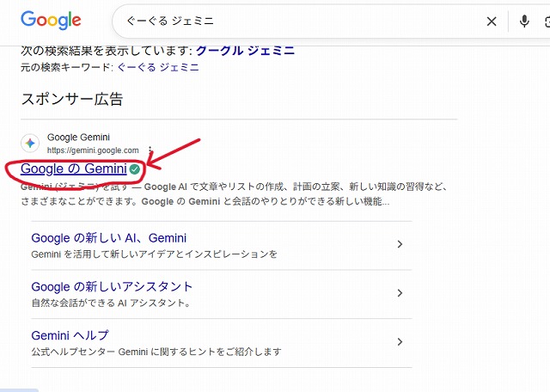Click the Google logo
Screen dimensions: 550x392
click(51, 21)
